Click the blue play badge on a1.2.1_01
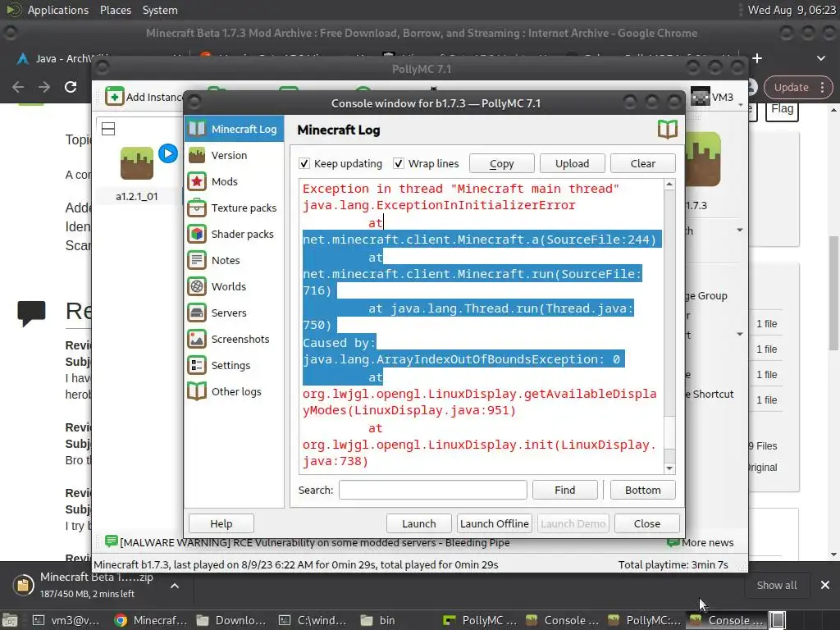The image size is (840, 630). [x=167, y=153]
